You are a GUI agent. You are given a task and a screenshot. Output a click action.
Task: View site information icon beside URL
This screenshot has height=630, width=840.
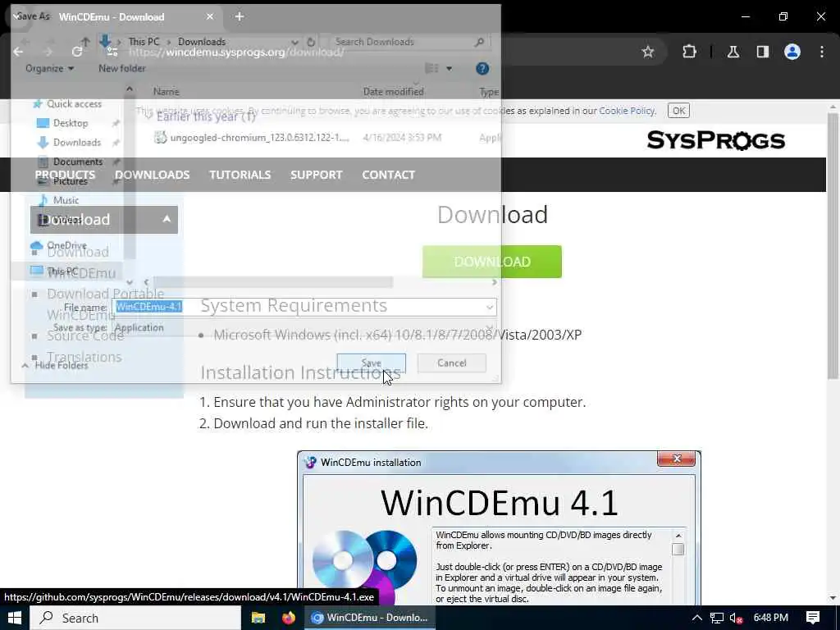coord(112,52)
